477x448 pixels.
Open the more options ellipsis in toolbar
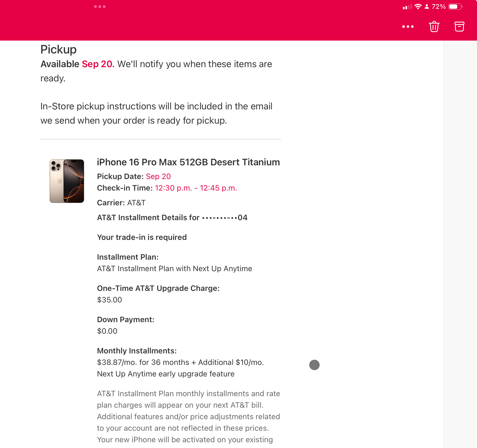408,27
